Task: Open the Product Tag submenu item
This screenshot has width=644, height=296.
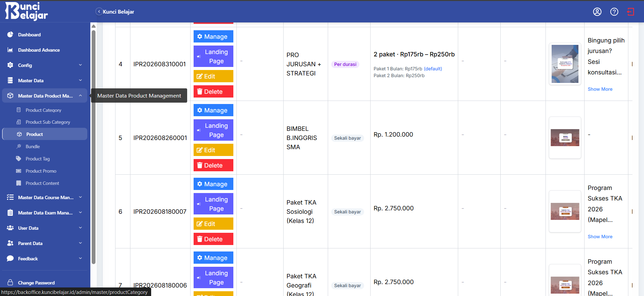Action: point(44,159)
